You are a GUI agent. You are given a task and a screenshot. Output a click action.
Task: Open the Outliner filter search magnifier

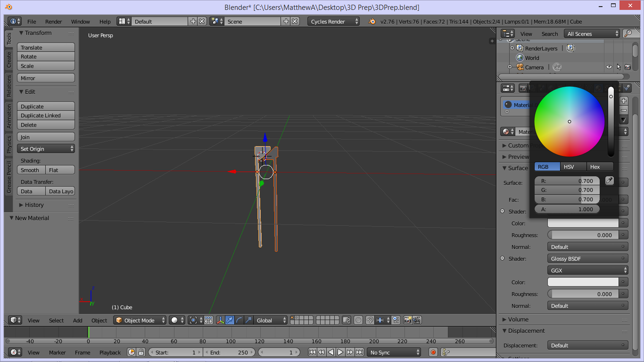(x=627, y=33)
